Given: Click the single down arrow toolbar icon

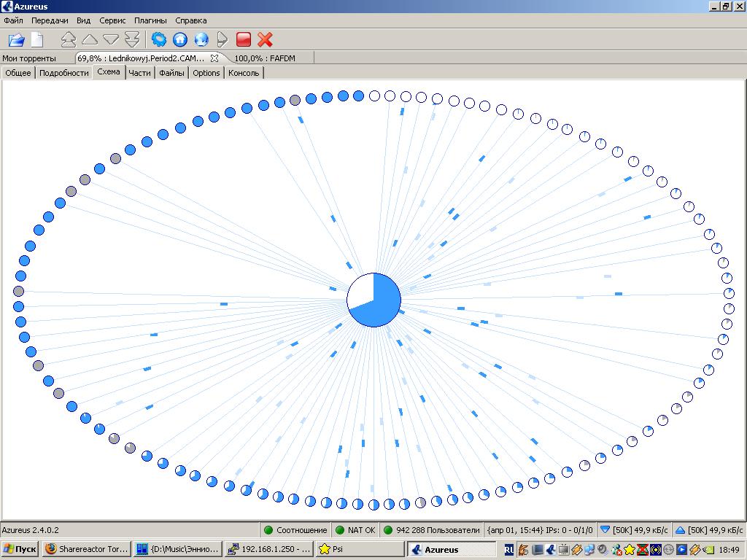Looking at the screenshot, I should point(111,39).
